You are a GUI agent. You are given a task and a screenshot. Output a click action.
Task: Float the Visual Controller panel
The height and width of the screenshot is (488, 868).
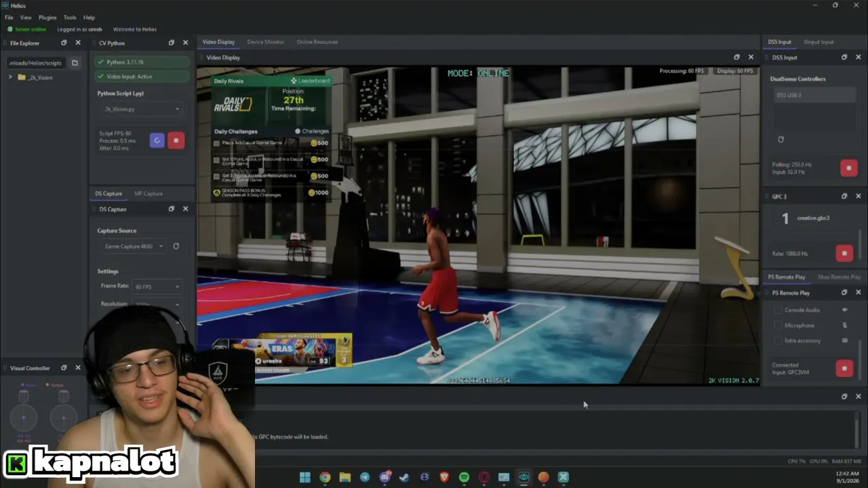tap(64, 368)
